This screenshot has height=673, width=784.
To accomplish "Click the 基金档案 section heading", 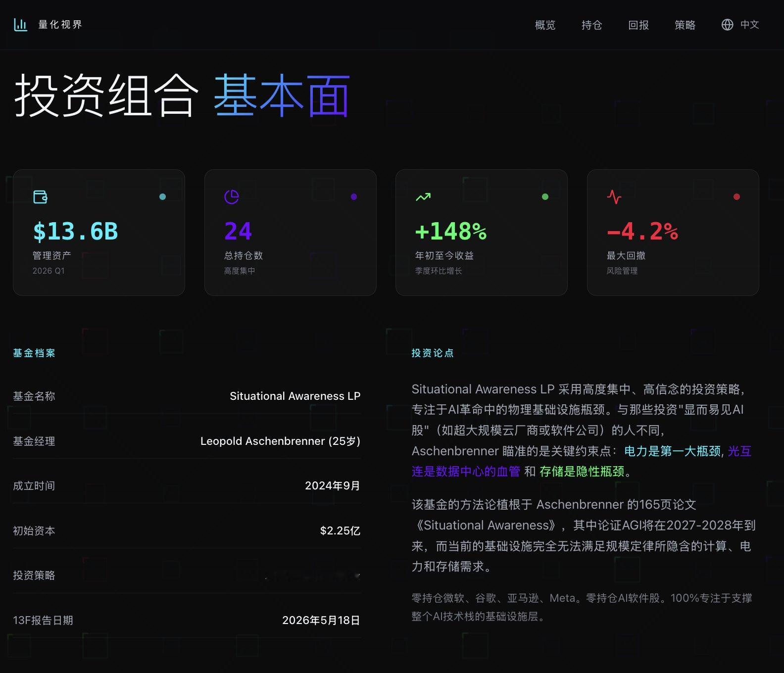I will pos(34,353).
